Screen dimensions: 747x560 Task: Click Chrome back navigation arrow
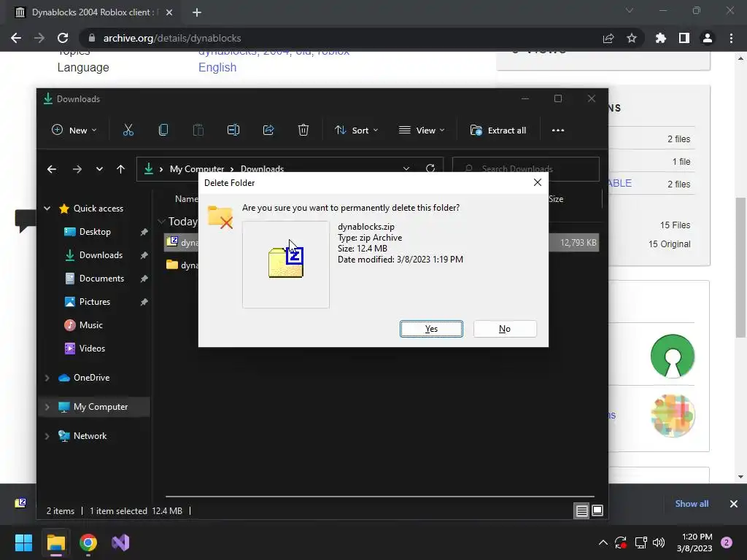pyautogui.click(x=16, y=38)
